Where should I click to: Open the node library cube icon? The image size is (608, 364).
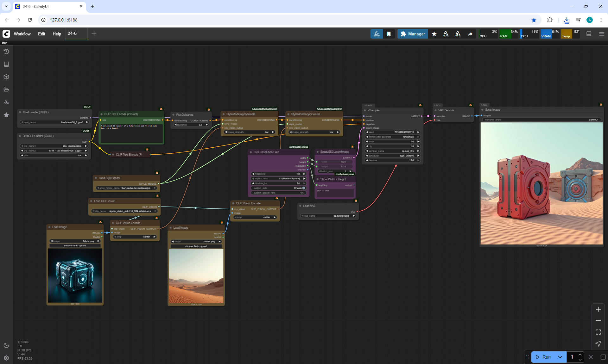[x=6, y=77]
